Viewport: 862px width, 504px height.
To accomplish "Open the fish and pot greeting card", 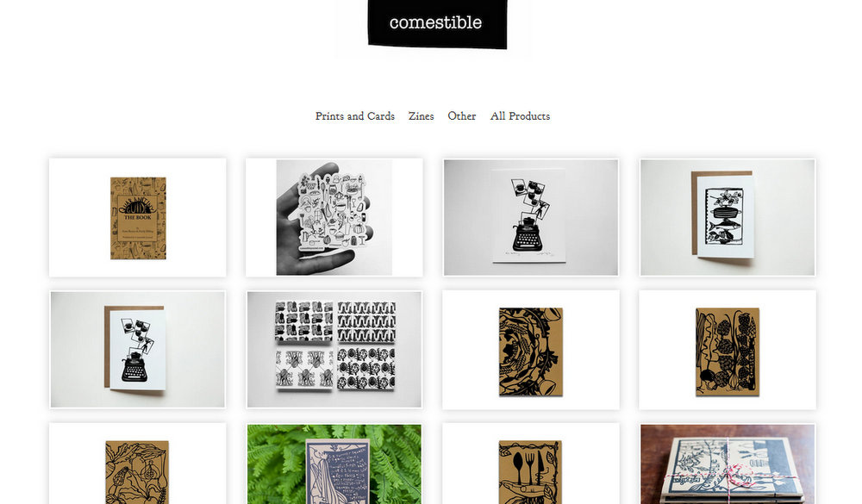I will (x=728, y=218).
